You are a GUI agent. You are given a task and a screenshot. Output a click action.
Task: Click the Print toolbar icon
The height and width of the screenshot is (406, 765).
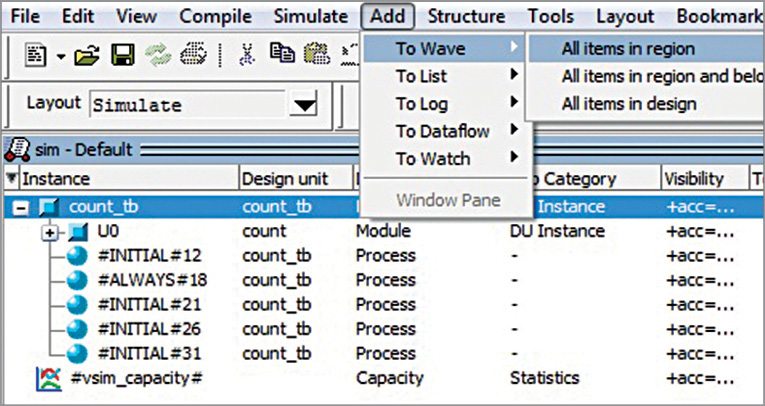(193, 56)
